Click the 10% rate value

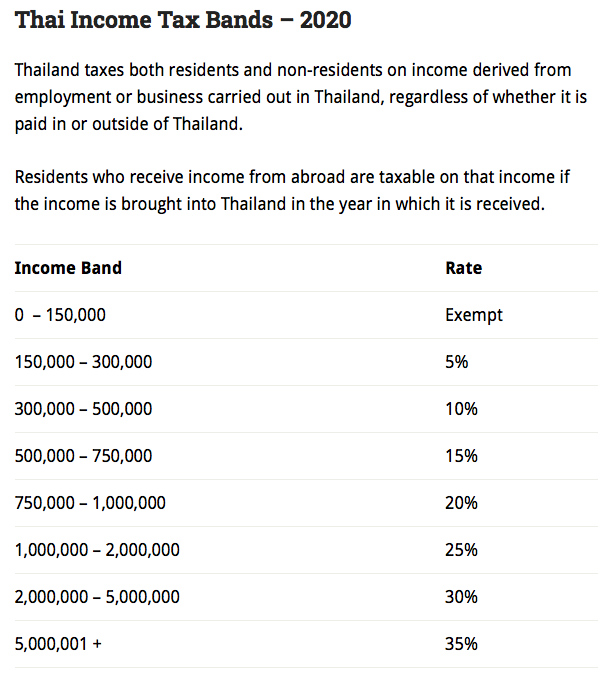point(461,409)
